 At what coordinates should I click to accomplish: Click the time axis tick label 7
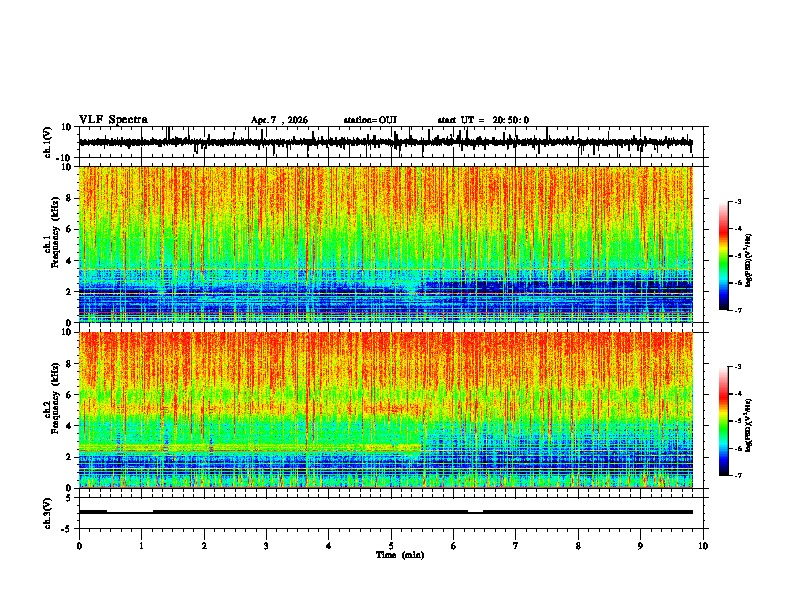(x=516, y=546)
